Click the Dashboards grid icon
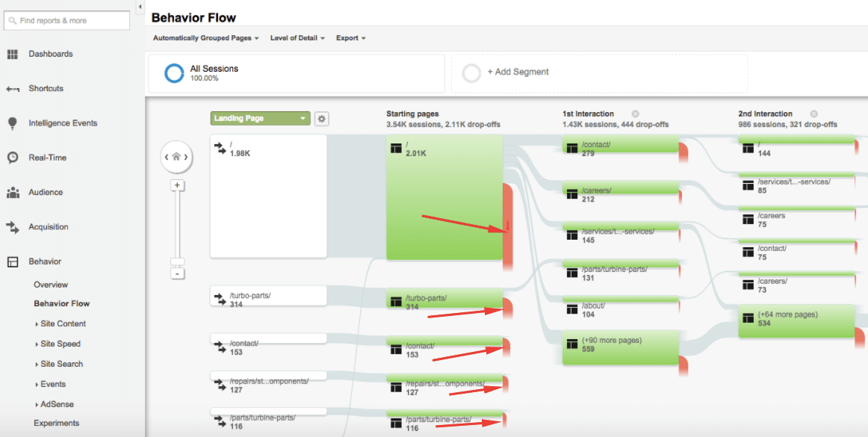The height and width of the screenshot is (437, 868). [x=13, y=54]
